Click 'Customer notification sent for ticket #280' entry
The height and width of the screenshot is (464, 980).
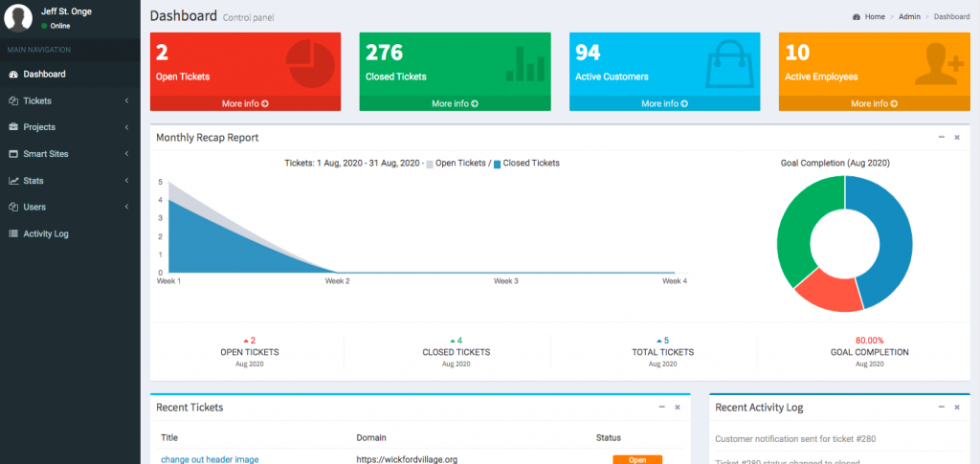click(x=795, y=439)
